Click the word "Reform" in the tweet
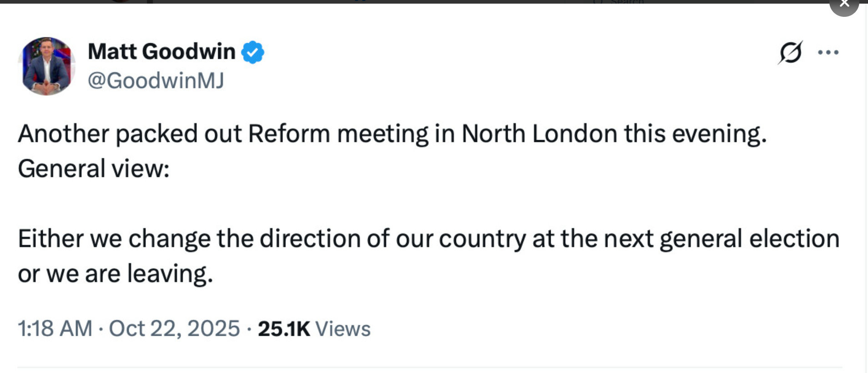Screen dimensions: 868x373 pyautogui.click(x=289, y=134)
